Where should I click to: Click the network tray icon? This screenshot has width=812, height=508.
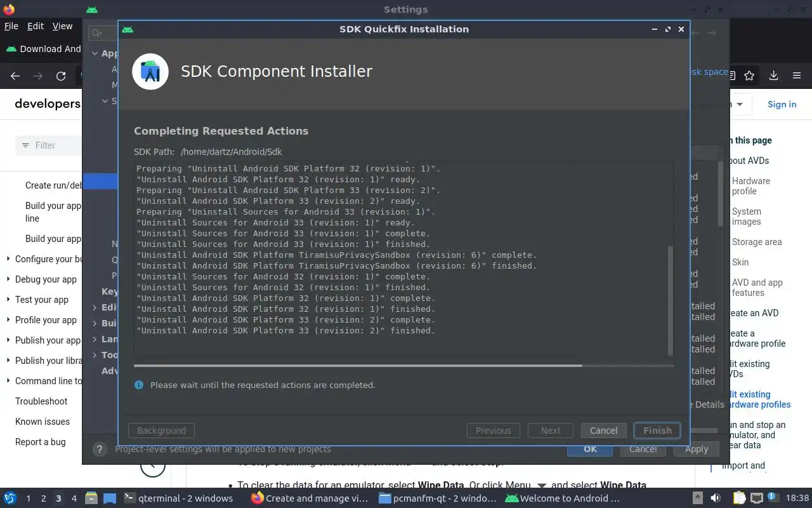point(757,498)
